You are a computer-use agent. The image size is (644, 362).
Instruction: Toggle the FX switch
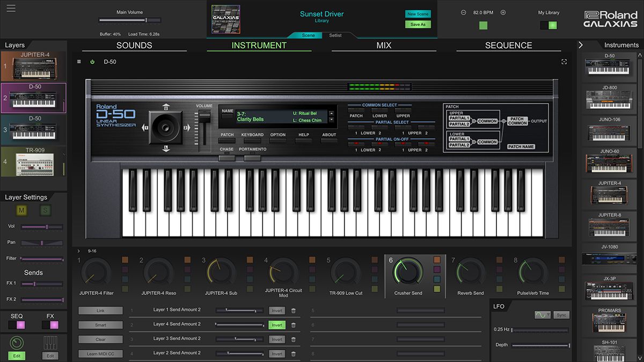point(50,325)
